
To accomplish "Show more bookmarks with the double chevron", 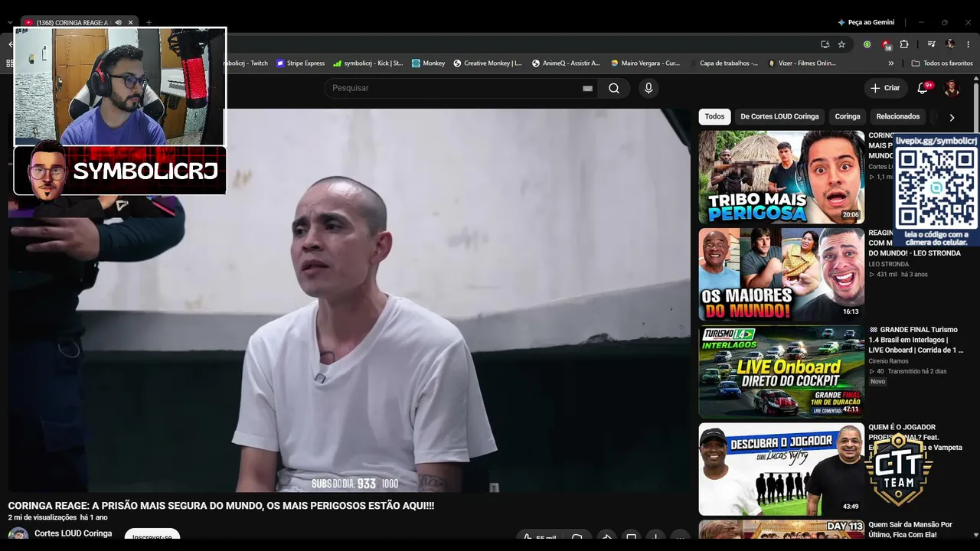I will (x=890, y=64).
